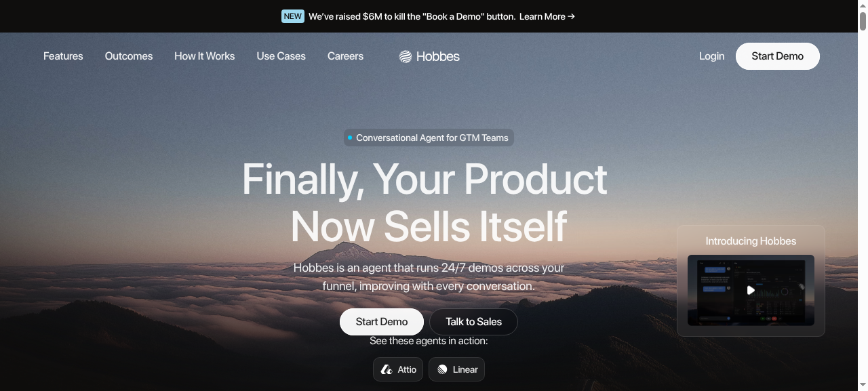Click the Talk to Sales button
This screenshot has width=868, height=391.
click(x=474, y=322)
